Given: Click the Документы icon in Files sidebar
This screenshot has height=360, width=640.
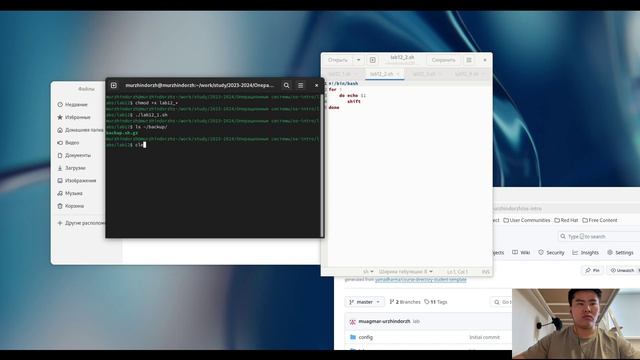Looking at the screenshot, I should tap(60, 155).
